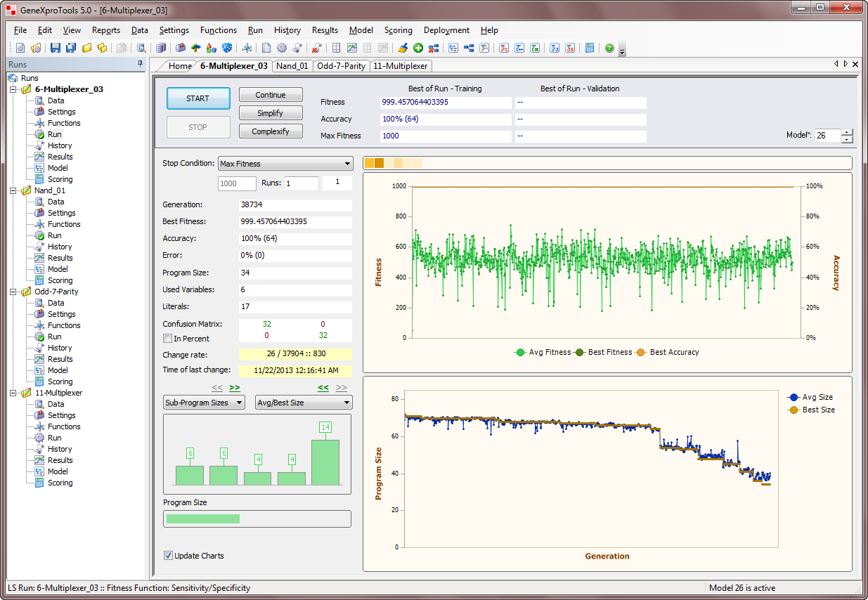This screenshot has width=868, height=600.
Task: Click the gear settings icon in toolbar
Action: coord(282,48)
